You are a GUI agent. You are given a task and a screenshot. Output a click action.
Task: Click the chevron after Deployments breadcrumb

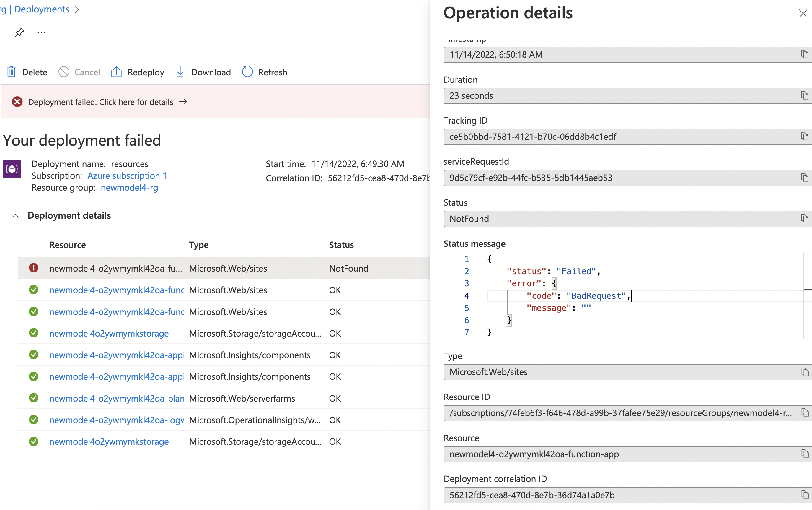click(x=77, y=9)
